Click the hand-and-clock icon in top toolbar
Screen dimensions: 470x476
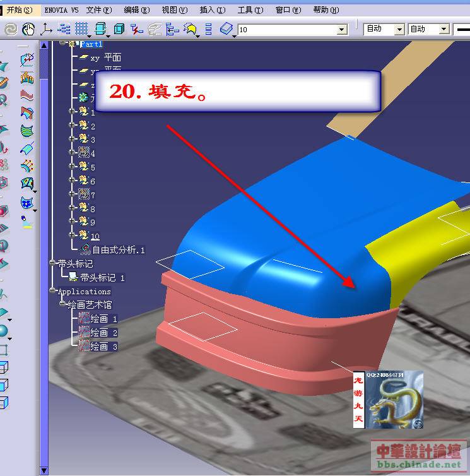coord(28,29)
